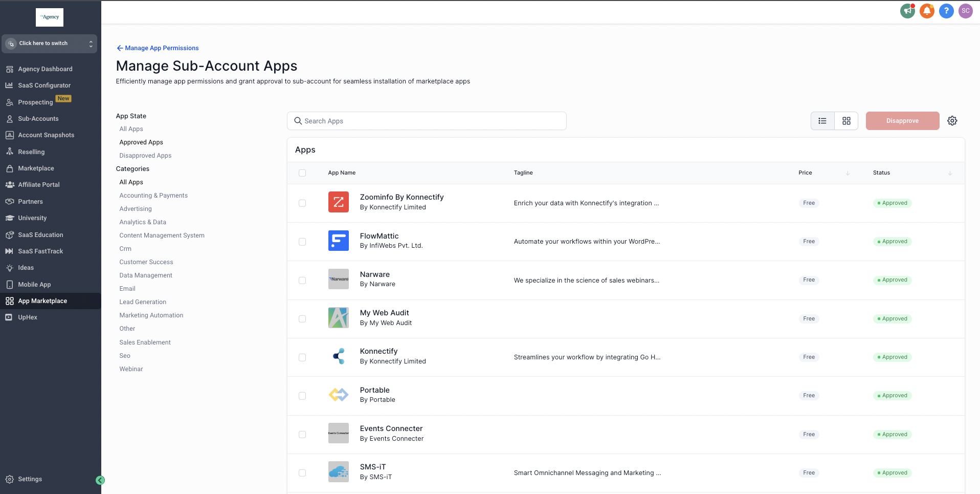980x494 pixels.
Task: Switch to list view
Action: [x=822, y=121]
